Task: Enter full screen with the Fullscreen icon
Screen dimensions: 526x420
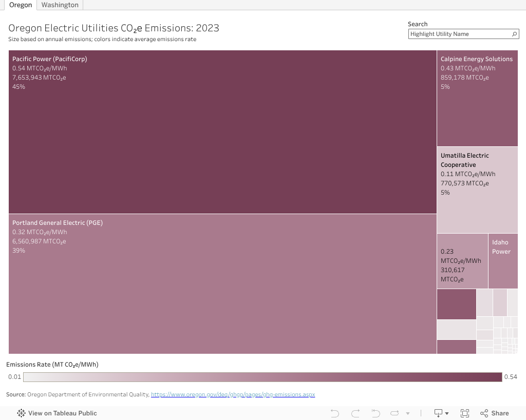Action: (x=465, y=413)
